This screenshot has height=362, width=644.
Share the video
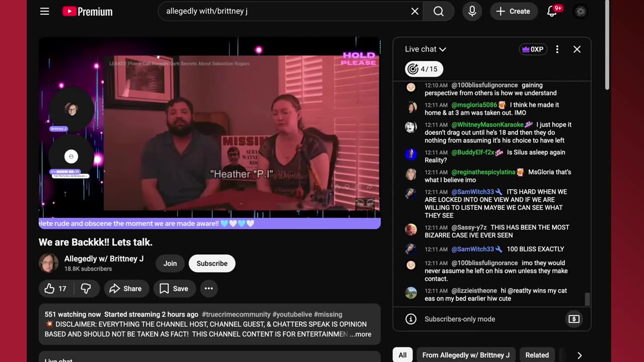click(x=126, y=289)
